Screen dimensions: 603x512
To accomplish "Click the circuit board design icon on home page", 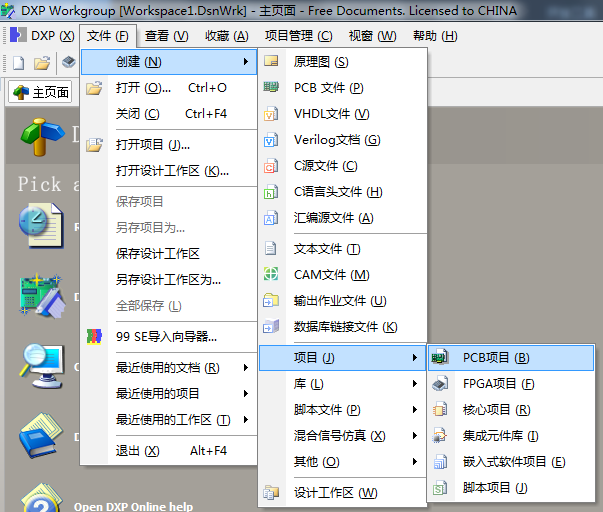I will [x=42, y=295].
